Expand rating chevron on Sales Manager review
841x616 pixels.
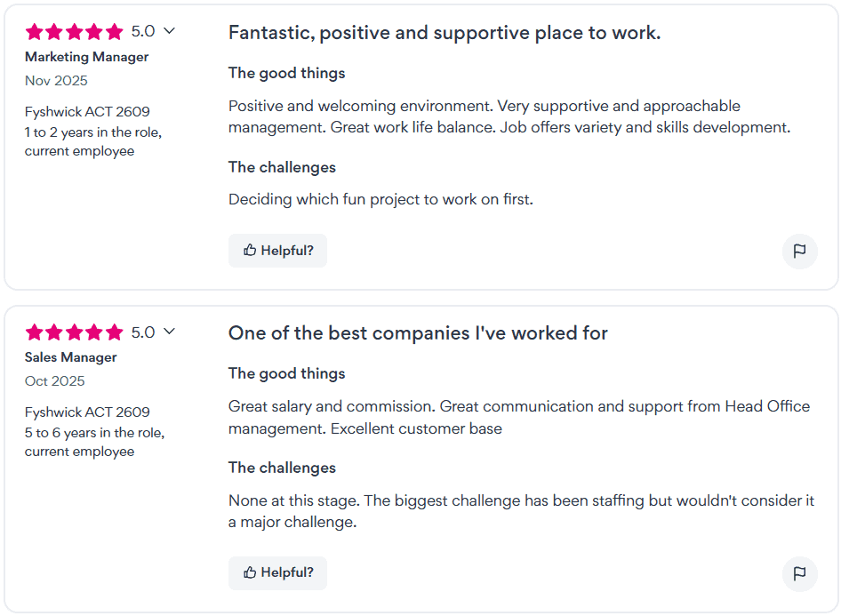pyautogui.click(x=169, y=332)
